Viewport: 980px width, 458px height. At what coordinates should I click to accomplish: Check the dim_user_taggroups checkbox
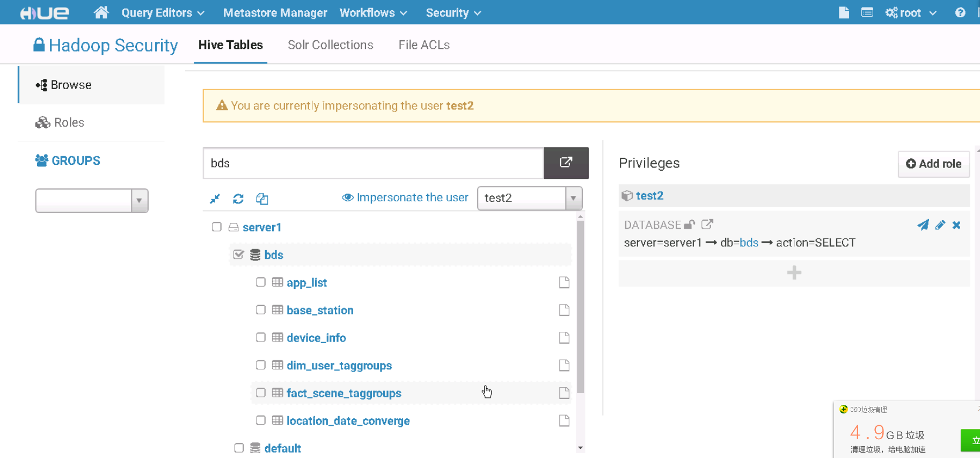[x=261, y=365]
